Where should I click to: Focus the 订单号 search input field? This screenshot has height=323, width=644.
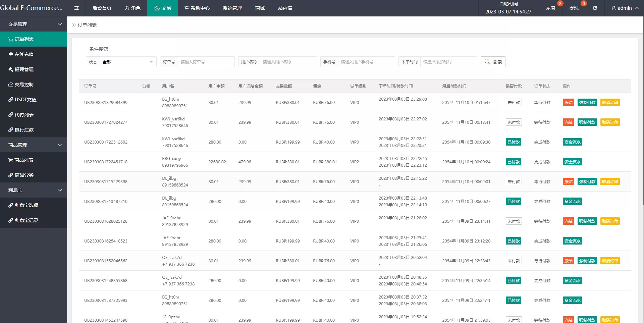tap(206, 62)
